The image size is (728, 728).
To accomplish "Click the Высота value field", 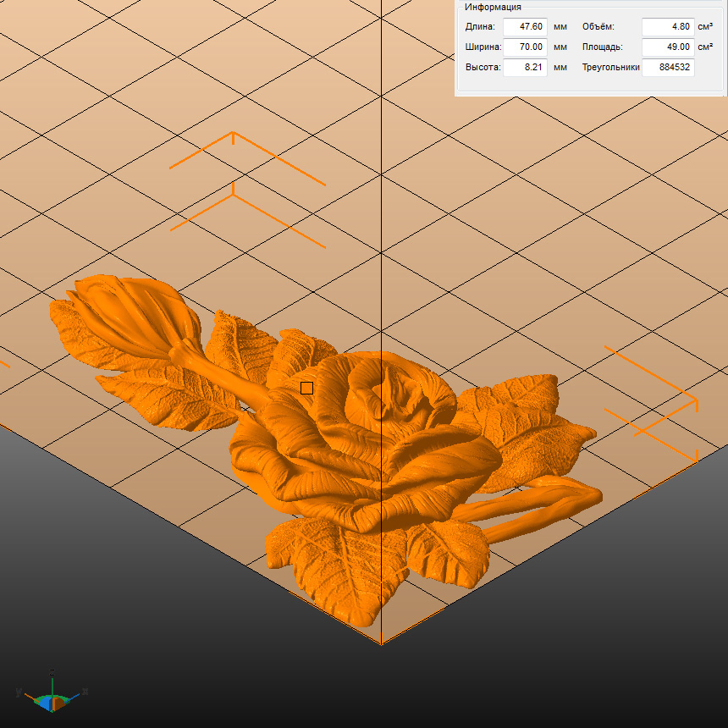I will (524, 68).
